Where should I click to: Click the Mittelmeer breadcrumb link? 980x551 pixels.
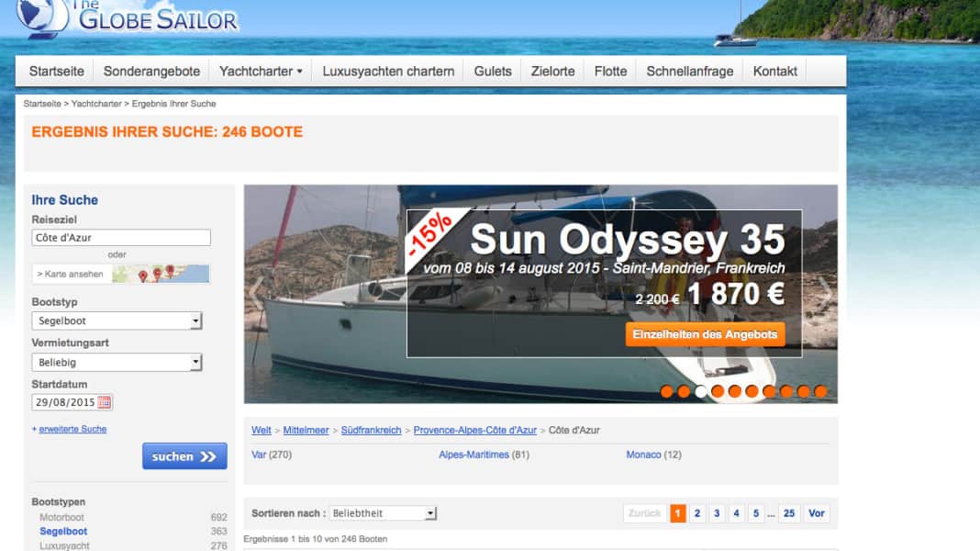point(306,431)
